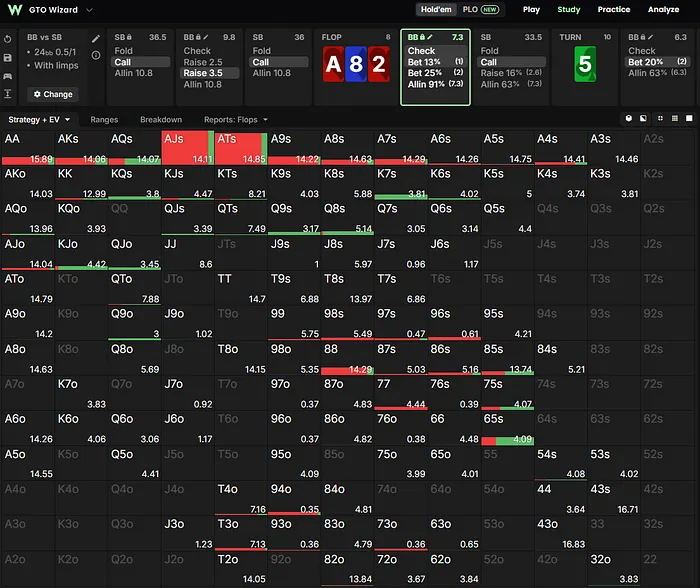Click the lock icon in SB 36.5 panel

coord(129,37)
